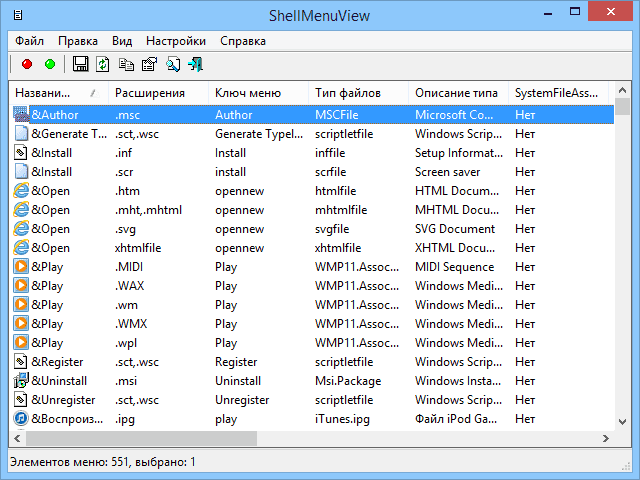Viewport: 640px width, 480px height.
Task: Click the copy selected items icon
Action: tap(126, 64)
